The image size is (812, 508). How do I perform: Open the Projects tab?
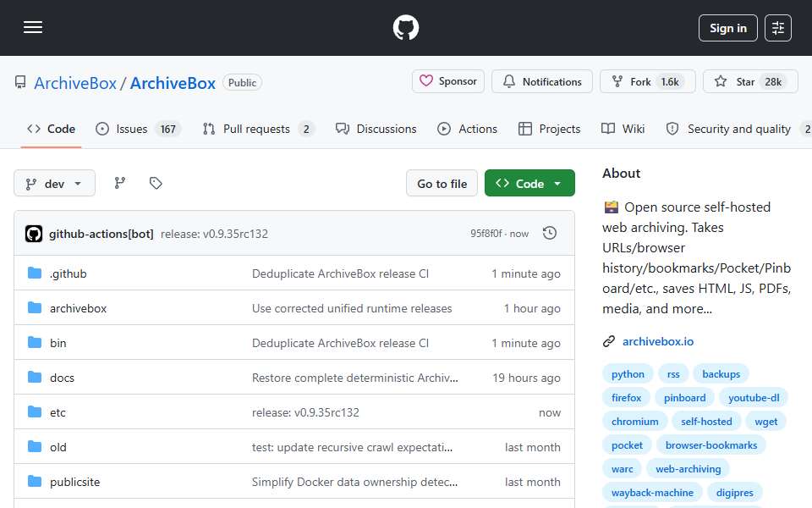(550, 129)
